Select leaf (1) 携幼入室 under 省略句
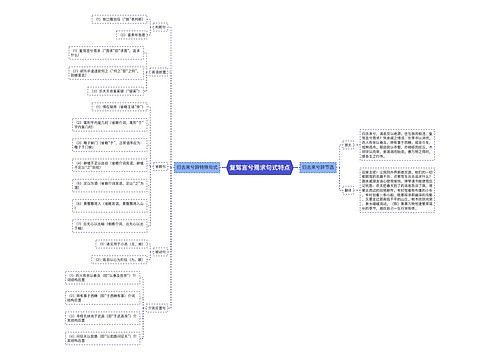Screen dimensions: 500x360 (119, 107)
